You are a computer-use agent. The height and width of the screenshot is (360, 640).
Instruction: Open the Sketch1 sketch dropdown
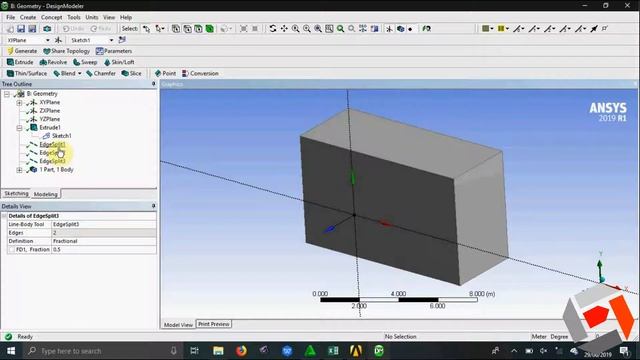(x=111, y=40)
